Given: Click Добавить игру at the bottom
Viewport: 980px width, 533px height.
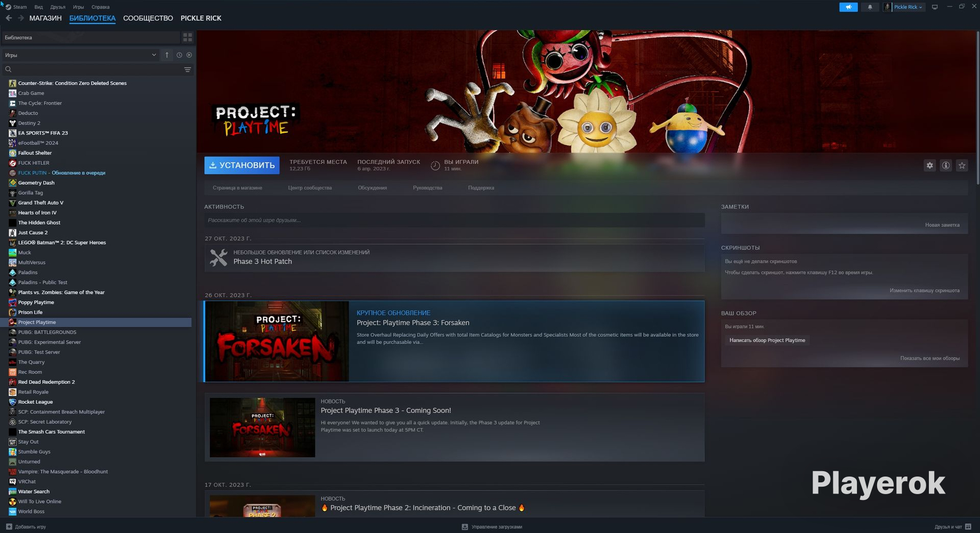Looking at the screenshot, I should 30,527.
